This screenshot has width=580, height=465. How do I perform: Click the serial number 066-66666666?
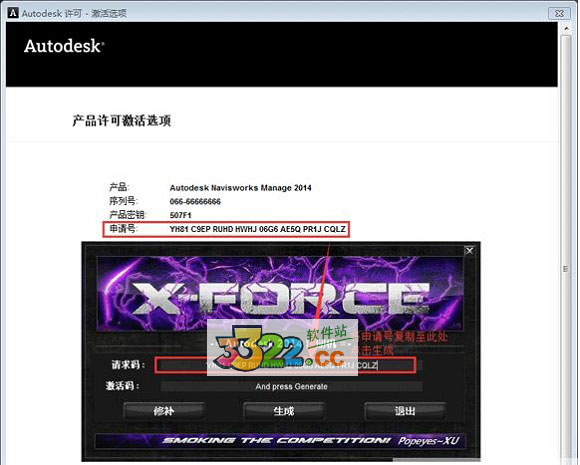pyautogui.click(x=195, y=202)
